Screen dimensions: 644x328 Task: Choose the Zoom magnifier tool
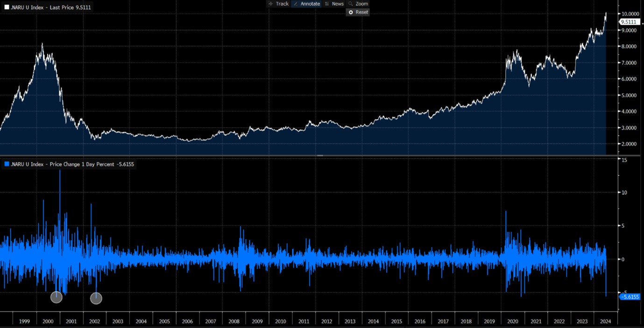click(358, 4)
